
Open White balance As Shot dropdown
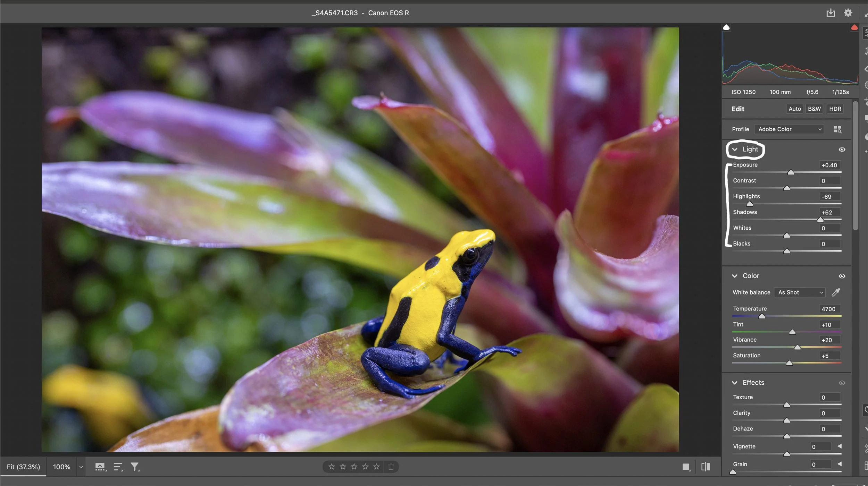click(800, 292)
